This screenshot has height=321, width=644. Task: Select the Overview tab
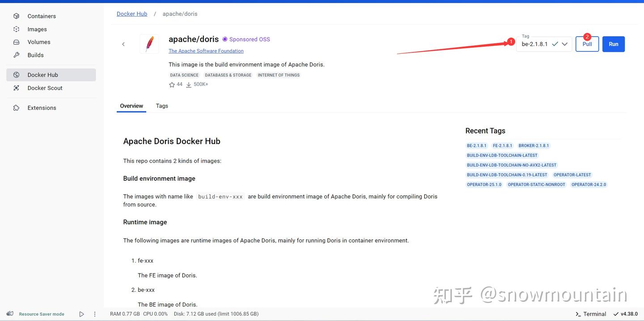[x=131, y=106]
